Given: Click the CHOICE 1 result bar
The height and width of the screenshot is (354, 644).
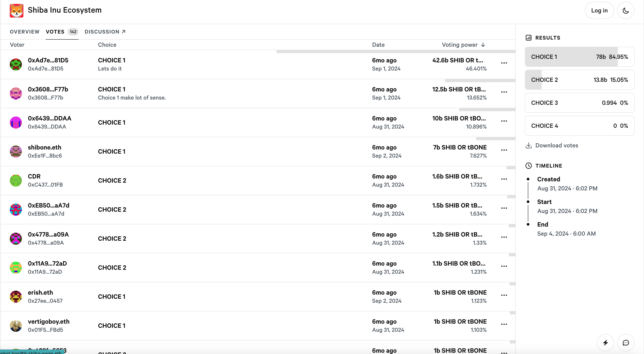Looking at the screenshot, I should 579,57.
